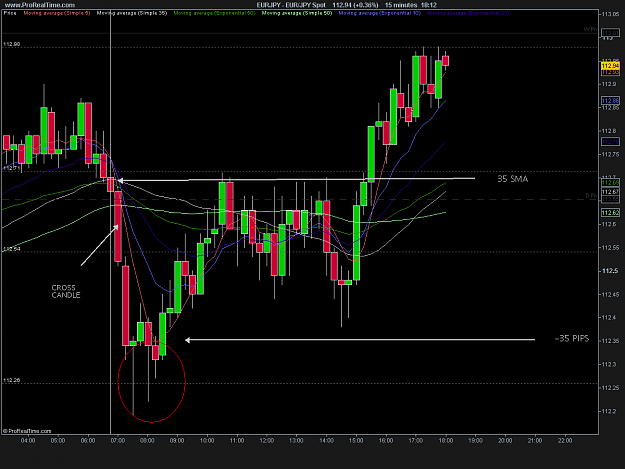Open Moving average (Simple 5) legend entry
This screenshot has width=625, height=469.
[57, 13]
